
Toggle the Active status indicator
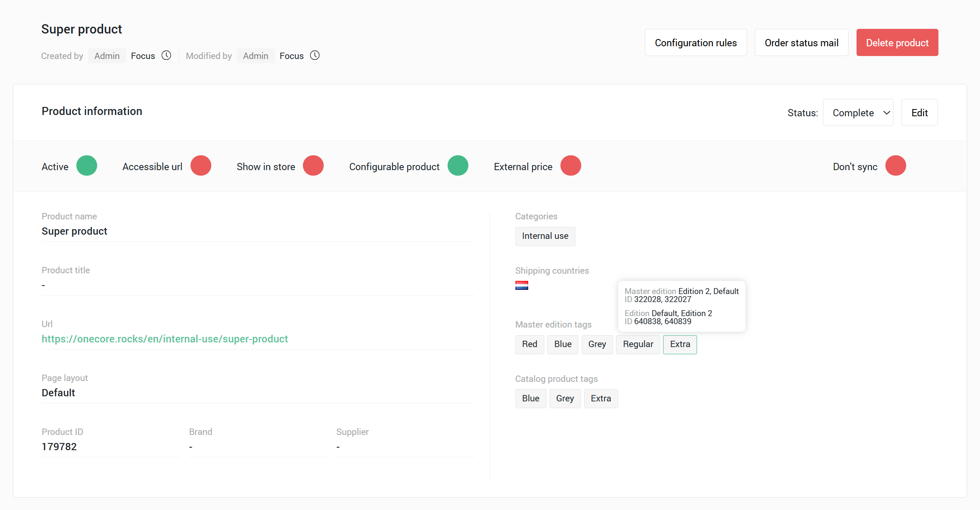[87, 166]
